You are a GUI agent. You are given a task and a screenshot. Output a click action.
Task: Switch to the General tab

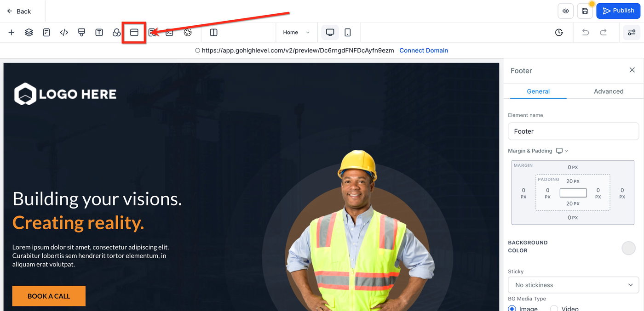tap(538, 91)
